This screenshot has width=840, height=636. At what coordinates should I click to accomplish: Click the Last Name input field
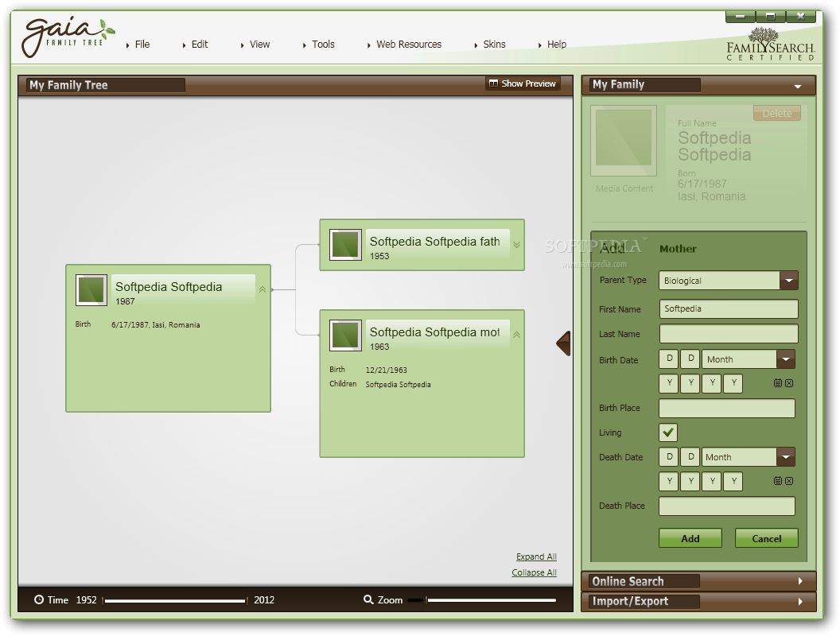[729, 334]
